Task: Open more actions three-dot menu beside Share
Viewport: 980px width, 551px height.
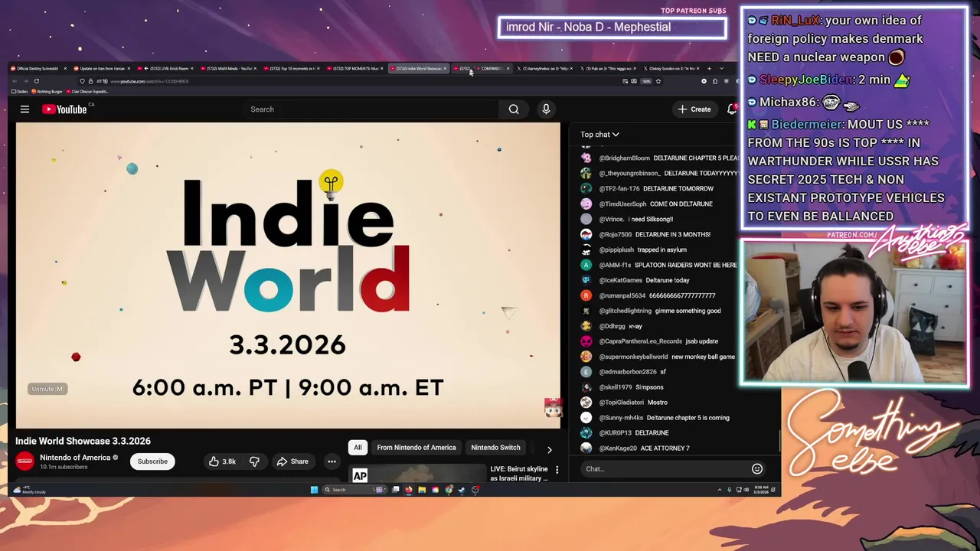Action: [332, 461]
